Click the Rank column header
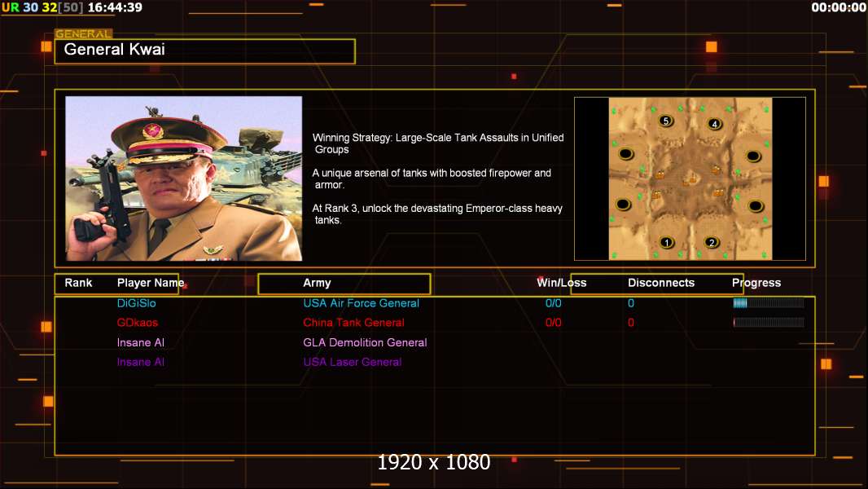This screenshot has height=489, width=868. coord(78,283)
